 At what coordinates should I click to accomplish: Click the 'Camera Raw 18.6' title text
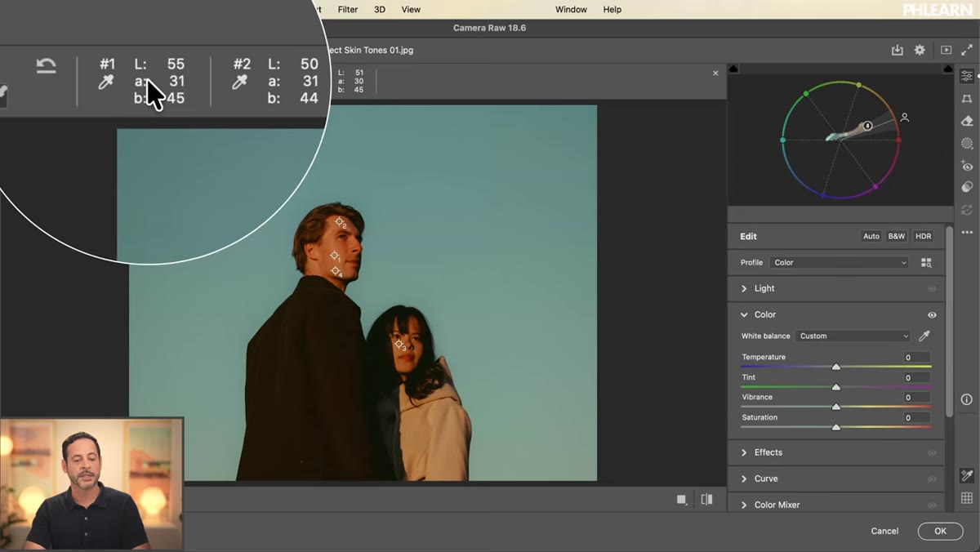(x=489, y=28)
